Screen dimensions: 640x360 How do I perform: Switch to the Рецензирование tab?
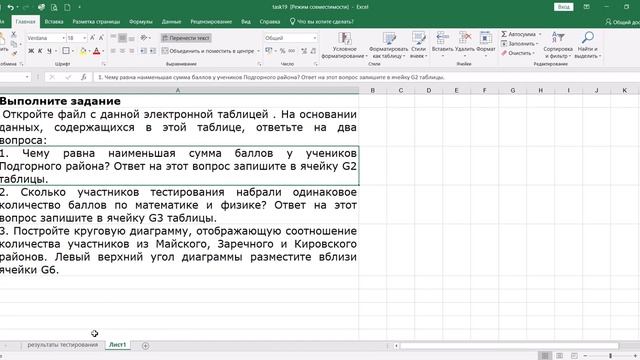211,22
